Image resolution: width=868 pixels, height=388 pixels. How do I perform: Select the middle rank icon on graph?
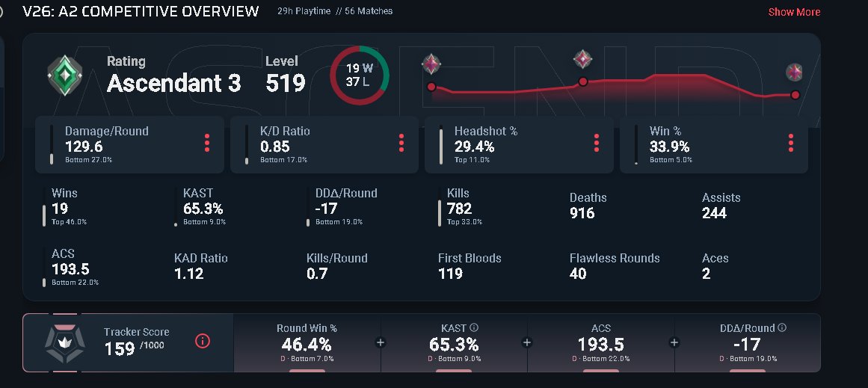[582, 58]
